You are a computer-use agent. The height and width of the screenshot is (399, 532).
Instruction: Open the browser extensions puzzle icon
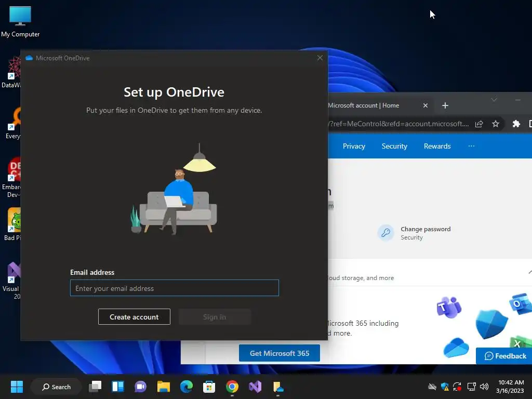click(x=516, y=124)
